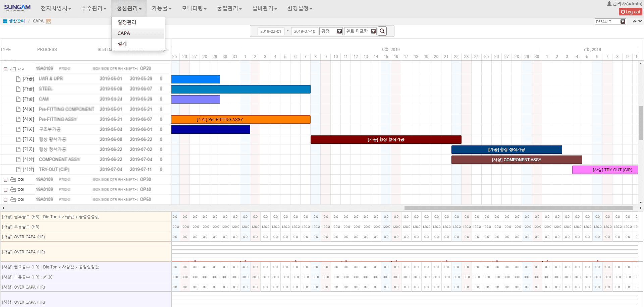
Task: Click the user icon beside 관리자(admin)
Action: click(609, 4)
